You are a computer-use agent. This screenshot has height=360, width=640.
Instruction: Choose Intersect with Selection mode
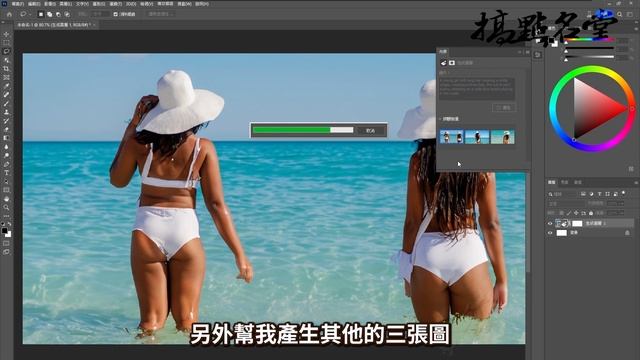click(x=67, y=14)
